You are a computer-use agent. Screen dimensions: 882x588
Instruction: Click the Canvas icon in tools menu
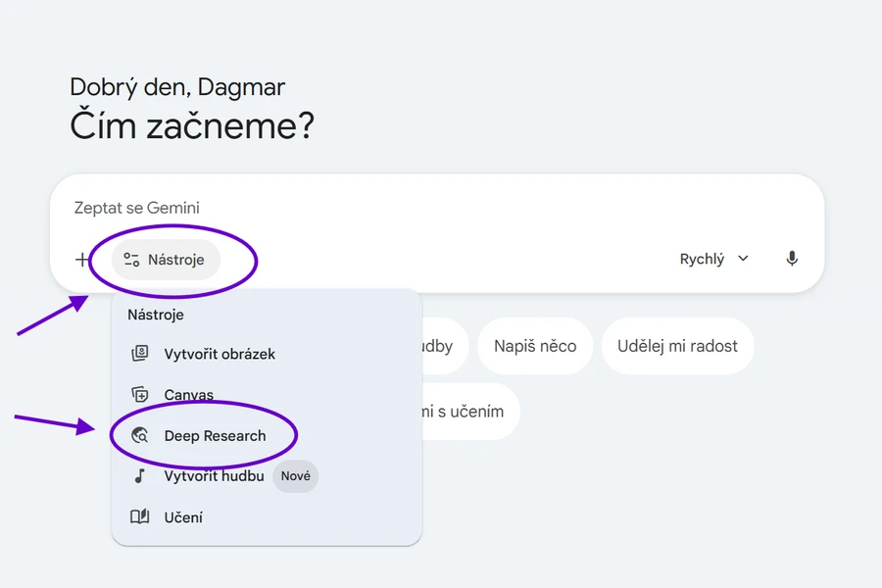(x=140, y=395)
